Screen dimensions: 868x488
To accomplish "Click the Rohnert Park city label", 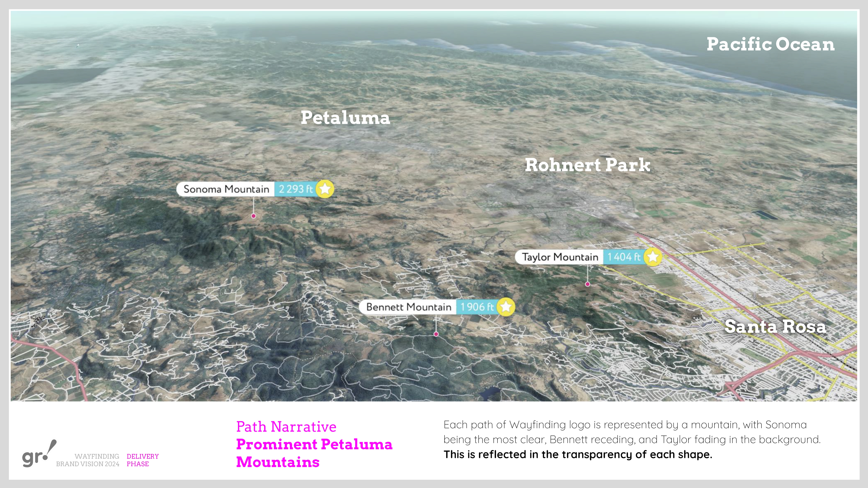I will point(588,165).
